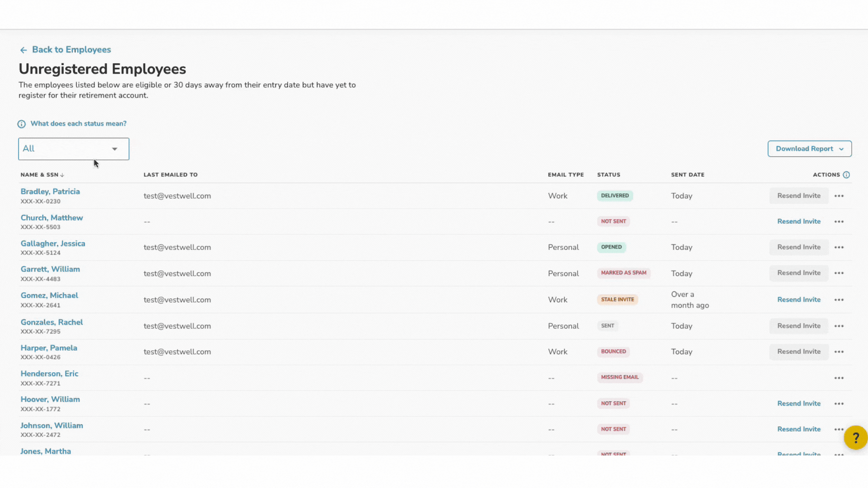
Task: Resend invite to Church, Matthew
Action: pos(798,221)
